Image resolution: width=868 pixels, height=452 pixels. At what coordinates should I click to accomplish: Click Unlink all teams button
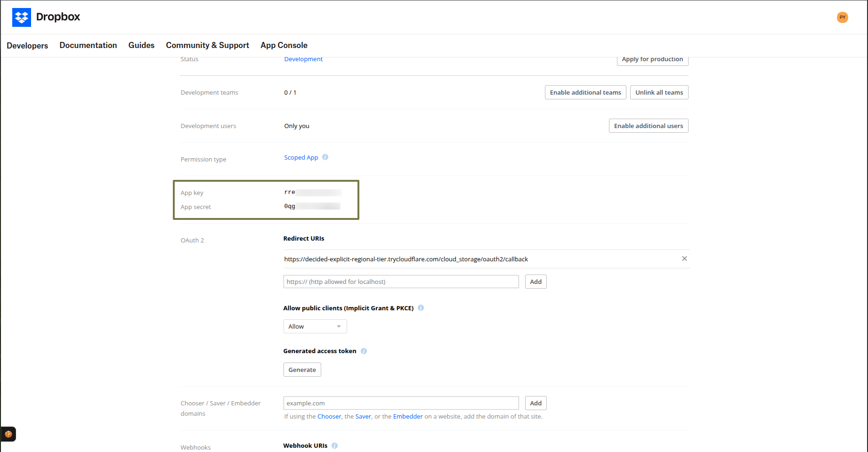(x=659, y=92)
